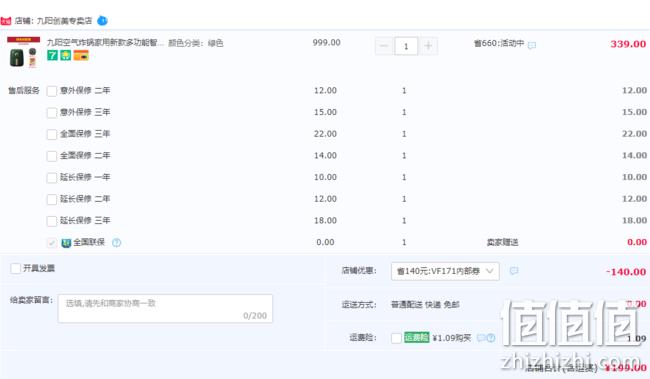
Task: Check the 意外保修 三年 checkbox
Action: click(x=52, y=113)
